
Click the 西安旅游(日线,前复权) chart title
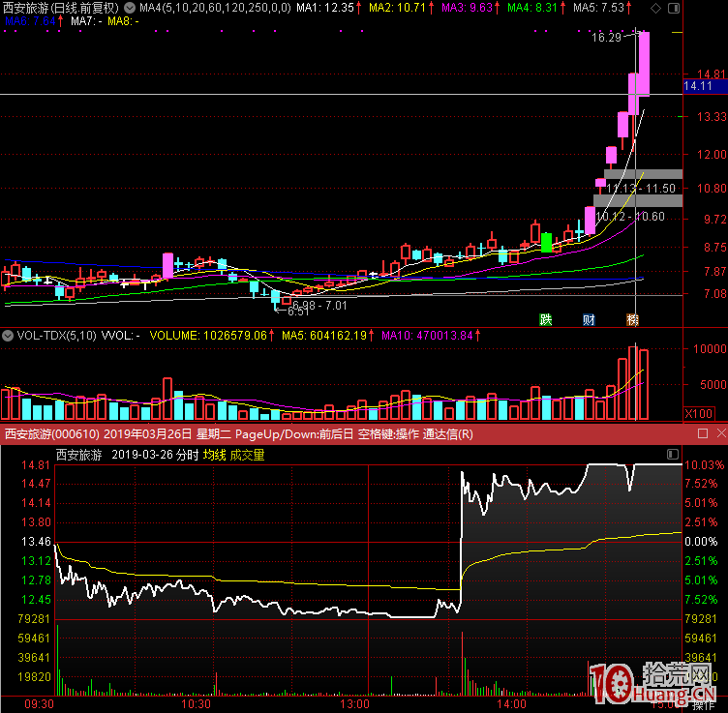[61, 8]
